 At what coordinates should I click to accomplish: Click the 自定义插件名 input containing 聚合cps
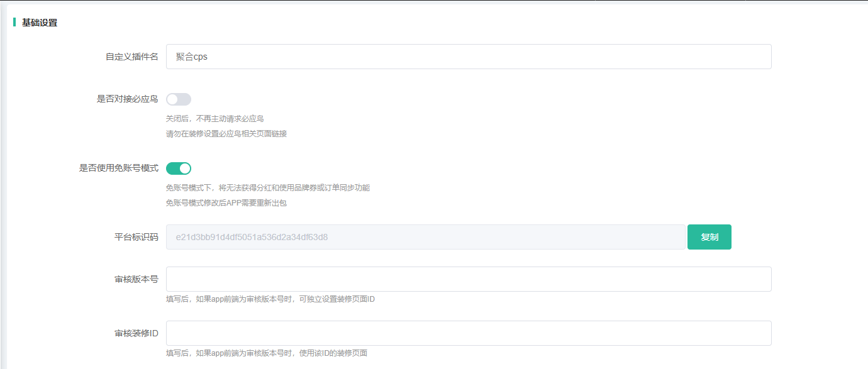click(x=468, y=57)
